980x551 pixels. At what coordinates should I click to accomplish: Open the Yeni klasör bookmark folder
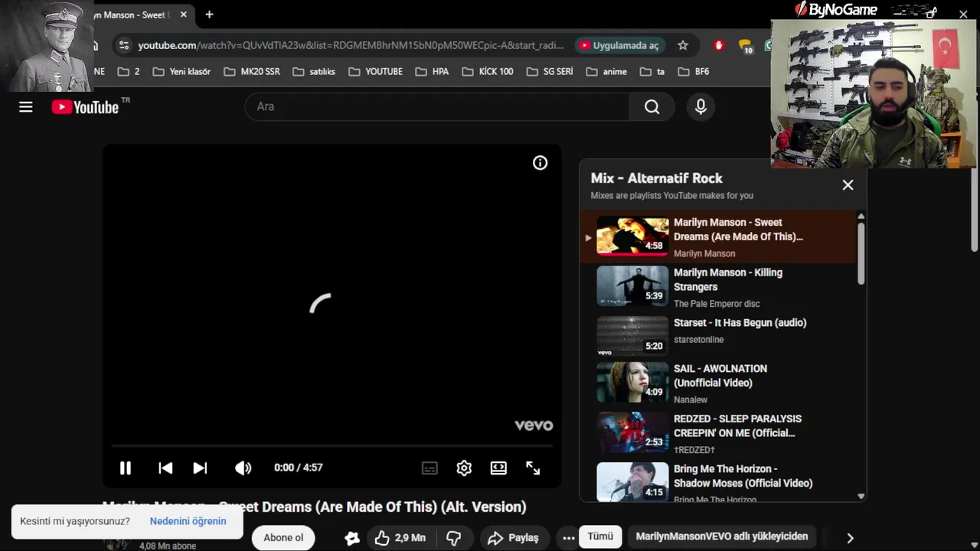click(181, 71)
